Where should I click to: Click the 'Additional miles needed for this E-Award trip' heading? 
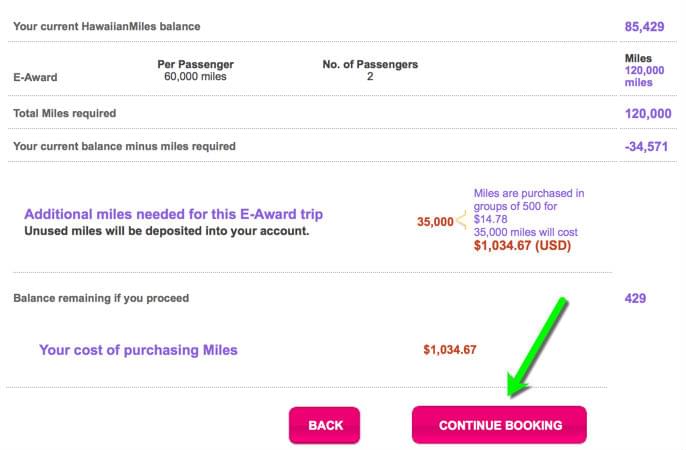click(174, 214)
